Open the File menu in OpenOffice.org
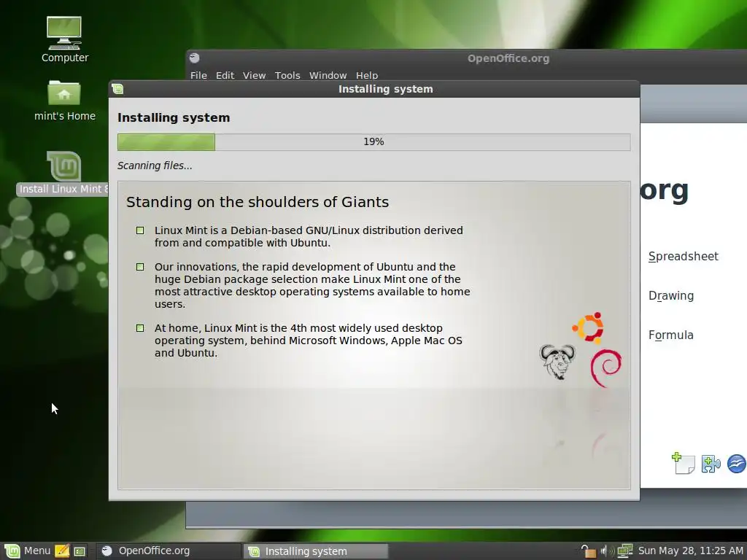Image resolution: width=747 pixels, height=560 pixels. tap(198, 75)
